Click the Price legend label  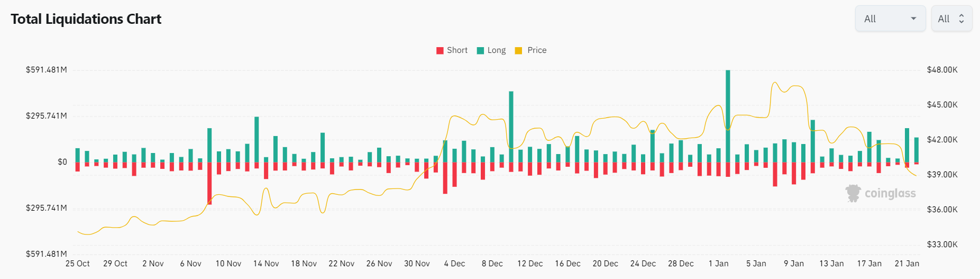[537, 50]
